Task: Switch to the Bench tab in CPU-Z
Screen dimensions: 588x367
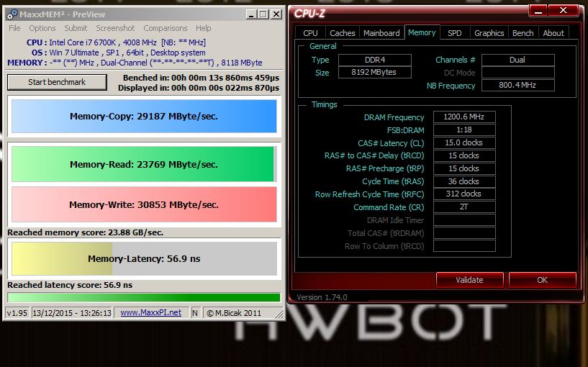Action: 523,33
